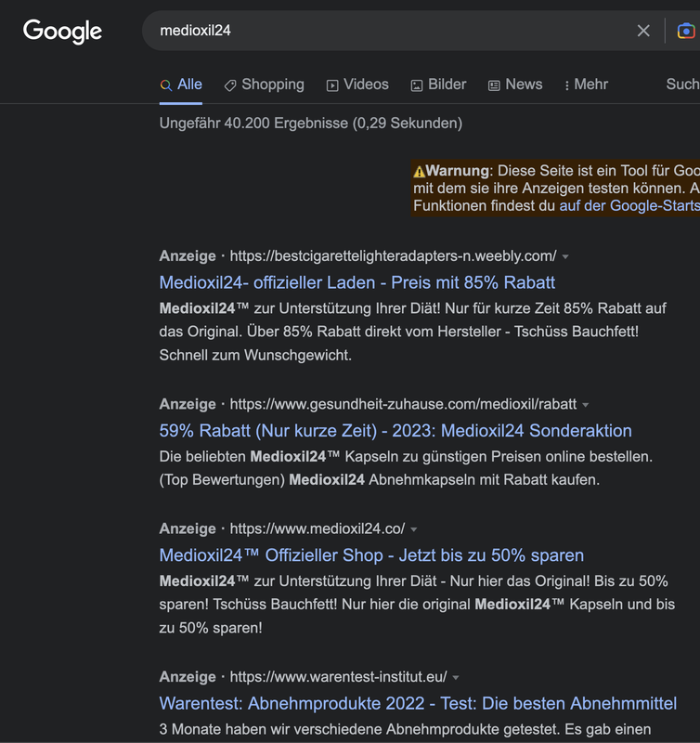Image resolution: width=700 pixels, height=743 pixels.
Task: Click the warning triangle icon
Action: click(x=420, y=171)
